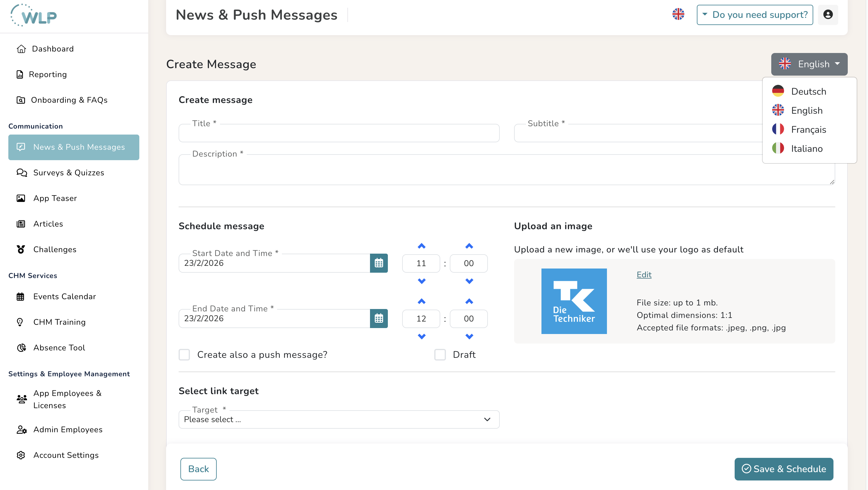
Task: Expand Do you need support menu
Action: click(755, 15)
